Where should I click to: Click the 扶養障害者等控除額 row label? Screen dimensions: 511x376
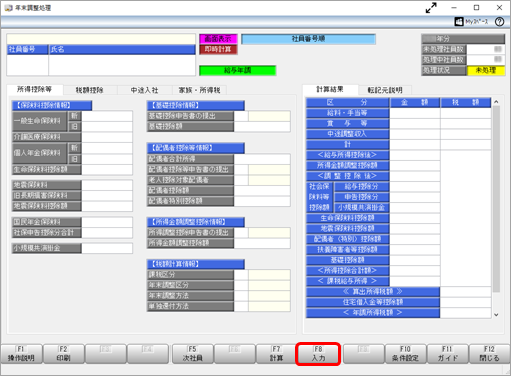pyautogui.click(x=347, y=249)
